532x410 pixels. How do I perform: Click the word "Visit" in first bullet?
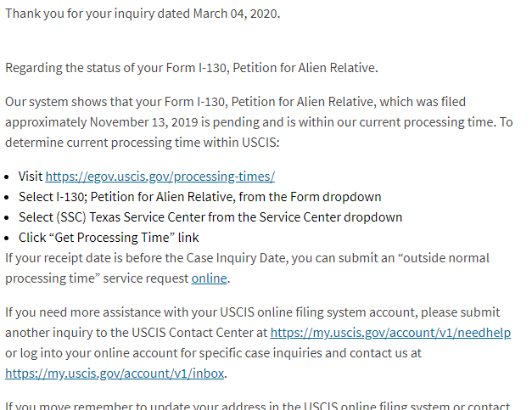point(31,177)
